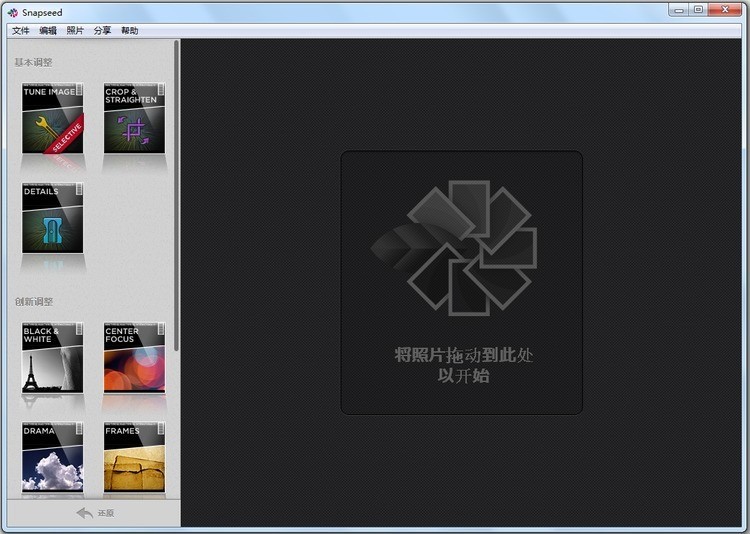
Task: Open the Frames tool
Action: click(x=134, y=457)
